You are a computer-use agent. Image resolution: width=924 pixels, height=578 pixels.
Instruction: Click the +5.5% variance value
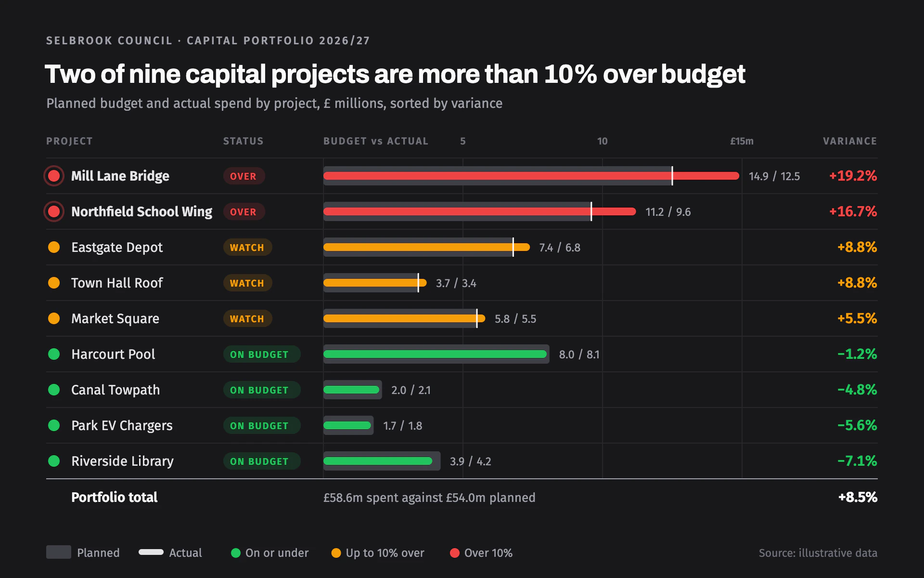click(857, 318)
